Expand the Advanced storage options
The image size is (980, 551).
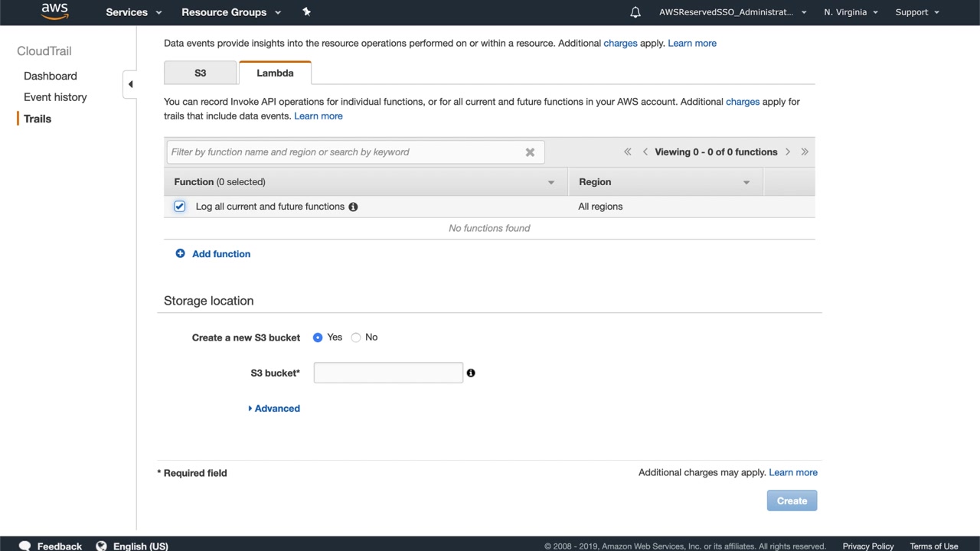[x=274, y=409]
